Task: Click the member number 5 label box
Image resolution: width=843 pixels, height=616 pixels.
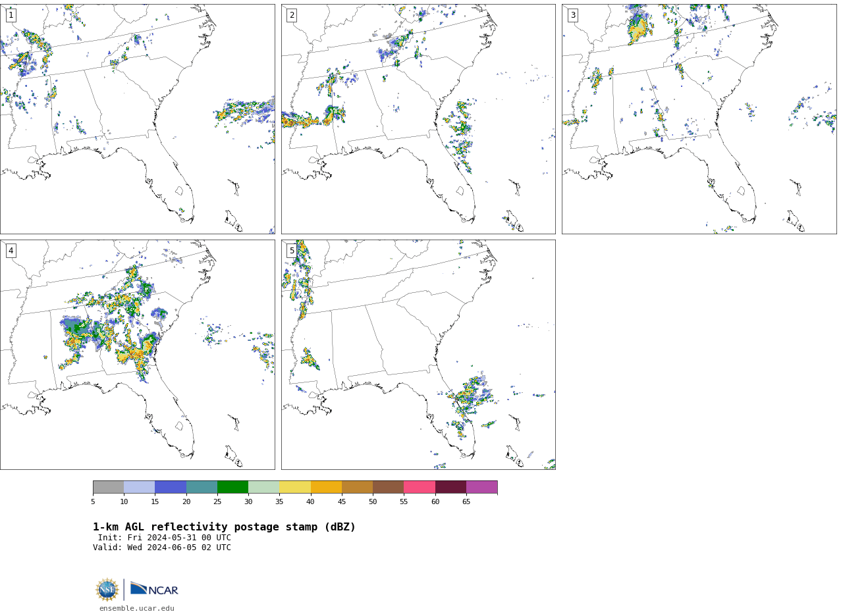Action: click(x=292, y=251)
